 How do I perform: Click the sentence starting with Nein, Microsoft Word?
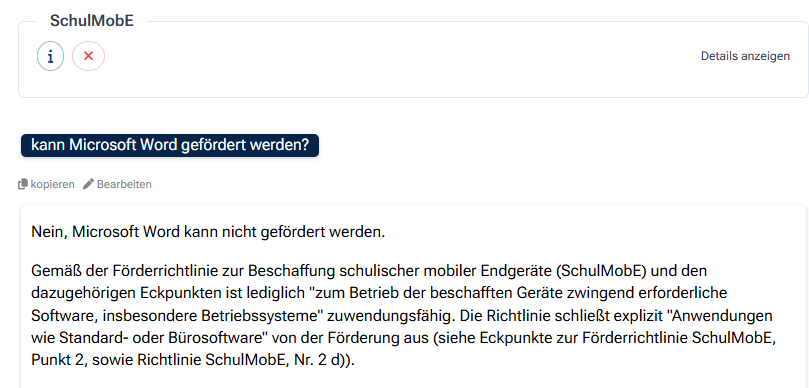(x=208, y=232)
